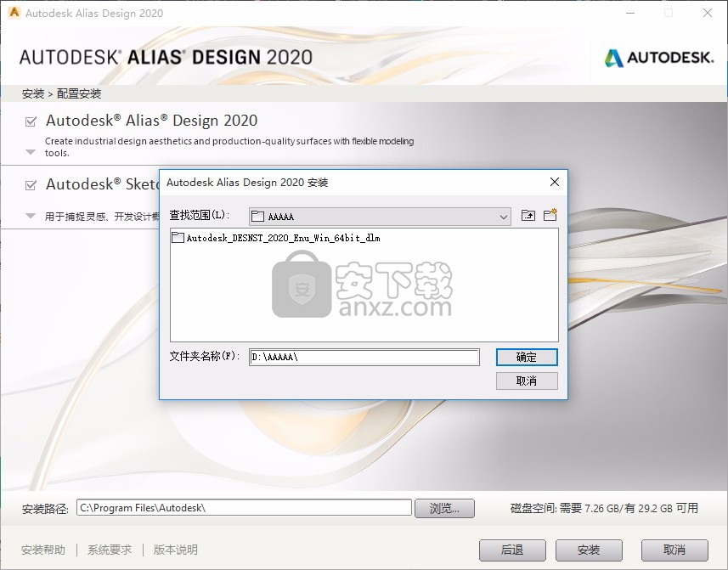Viewport: 728px width, 570px height.
Task: Open the 安装帮助 link
Action: click(43, 550)
